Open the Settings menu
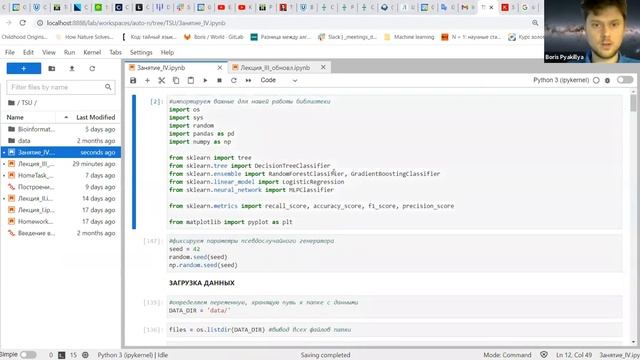The image size is (640, 360). pyautogui.click(x=141, y=52)
